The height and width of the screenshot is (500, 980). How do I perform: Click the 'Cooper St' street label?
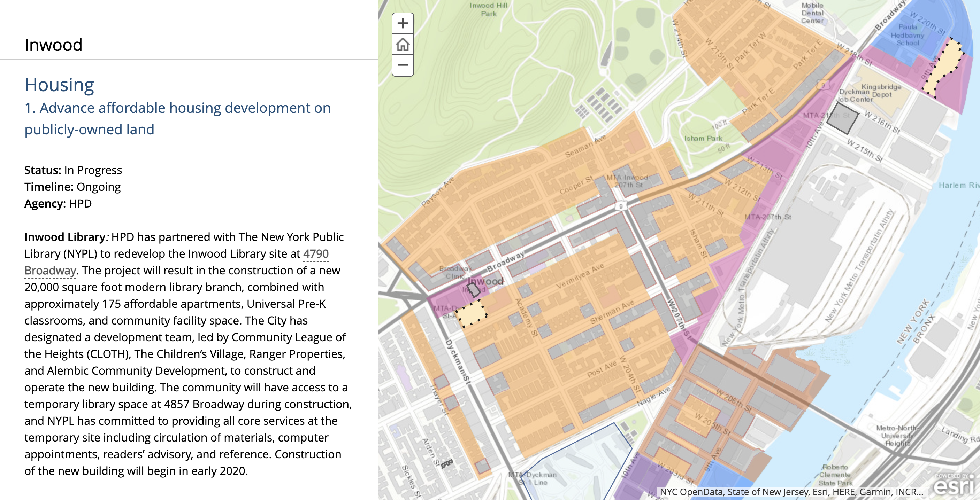(576, 185)
